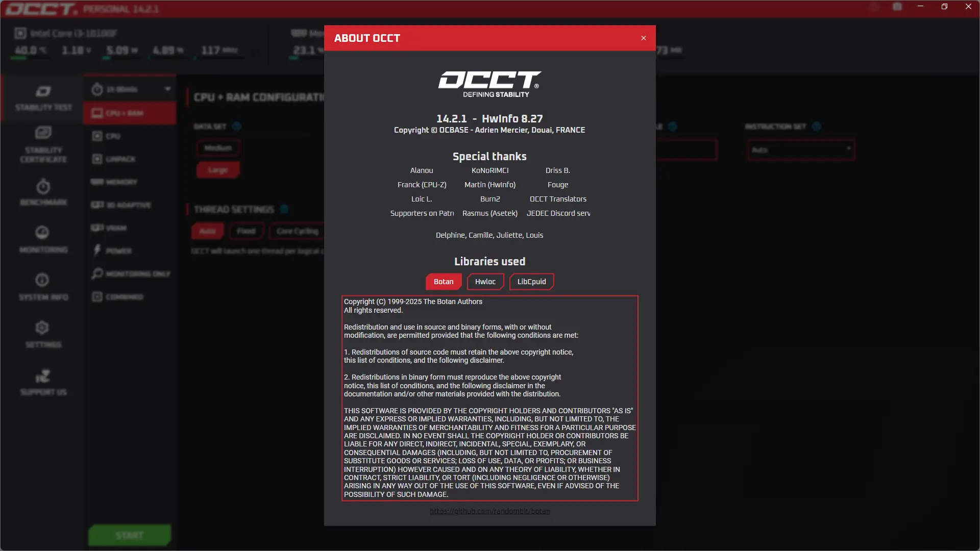Close the About OCCT dialog
This screenshot has height=551, width=980.
(643, 38)
